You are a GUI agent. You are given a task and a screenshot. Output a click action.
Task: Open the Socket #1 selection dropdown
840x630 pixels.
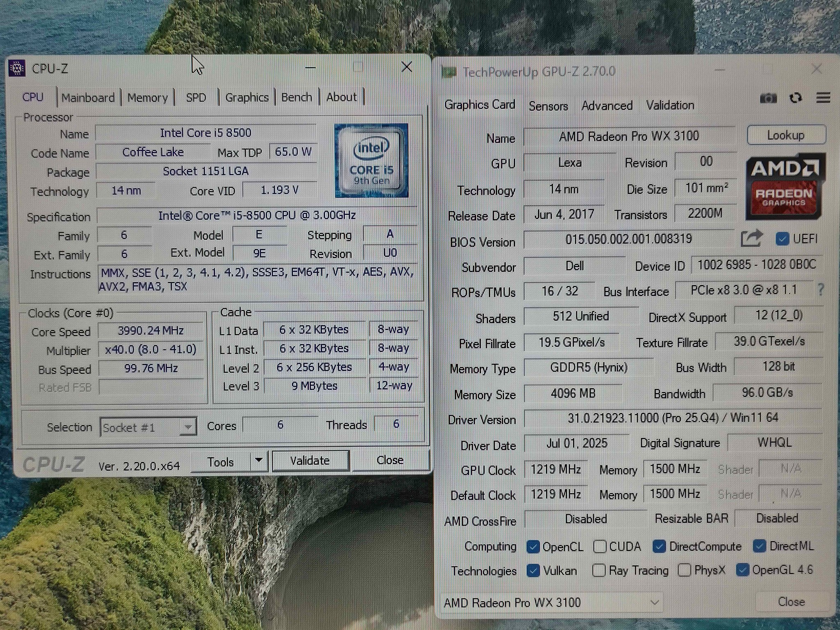click(187, 427)
